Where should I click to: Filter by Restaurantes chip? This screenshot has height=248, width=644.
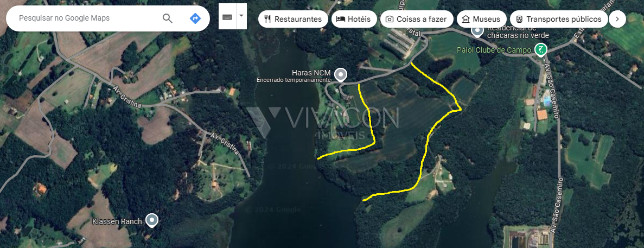pos(294,19)
